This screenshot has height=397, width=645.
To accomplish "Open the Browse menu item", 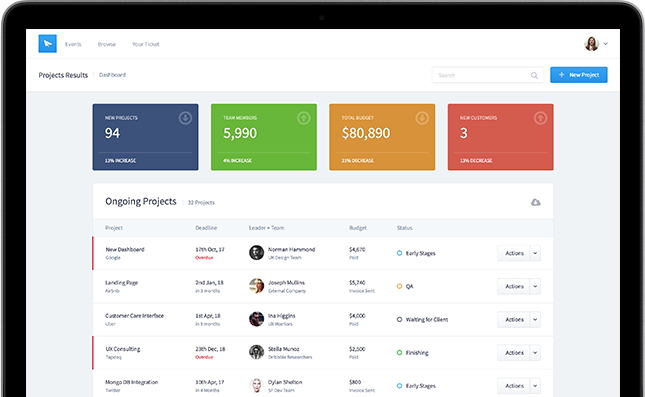I will click(107, 44).
